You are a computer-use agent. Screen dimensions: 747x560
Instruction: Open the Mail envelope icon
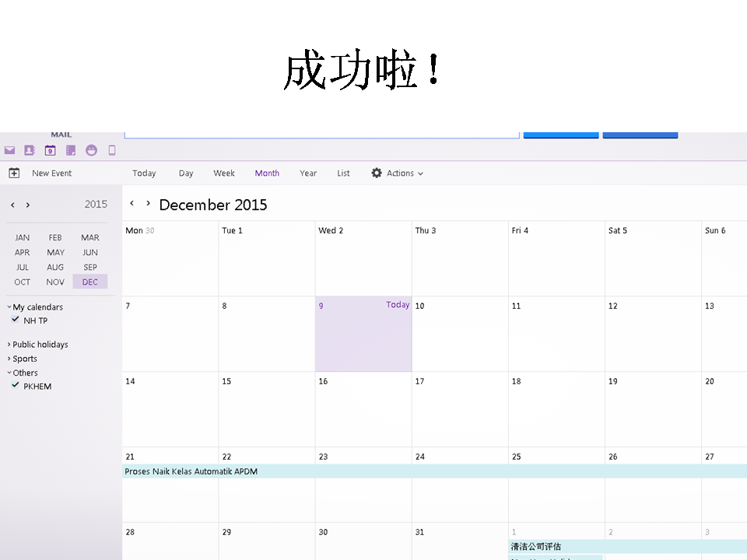[9, 150]
